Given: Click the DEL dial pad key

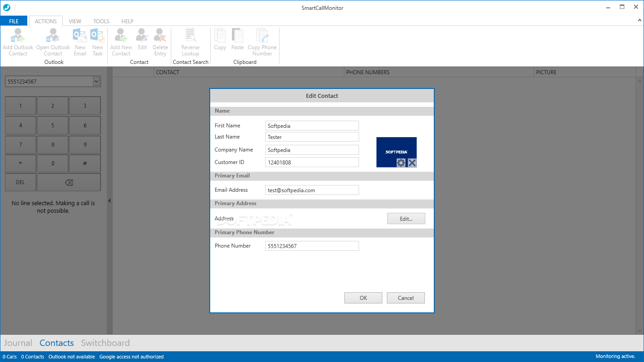Looking at the screenshot, I should 21,182.
